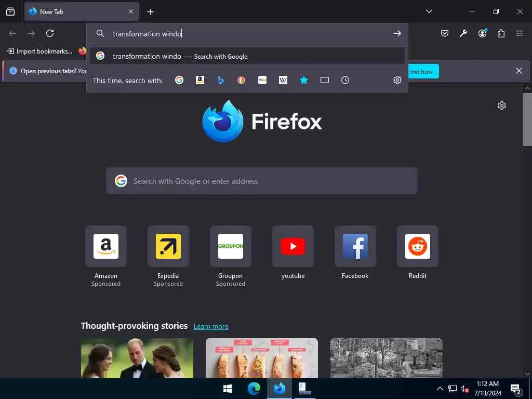
Task: Open the Windows Start menu
Action: 228,389
